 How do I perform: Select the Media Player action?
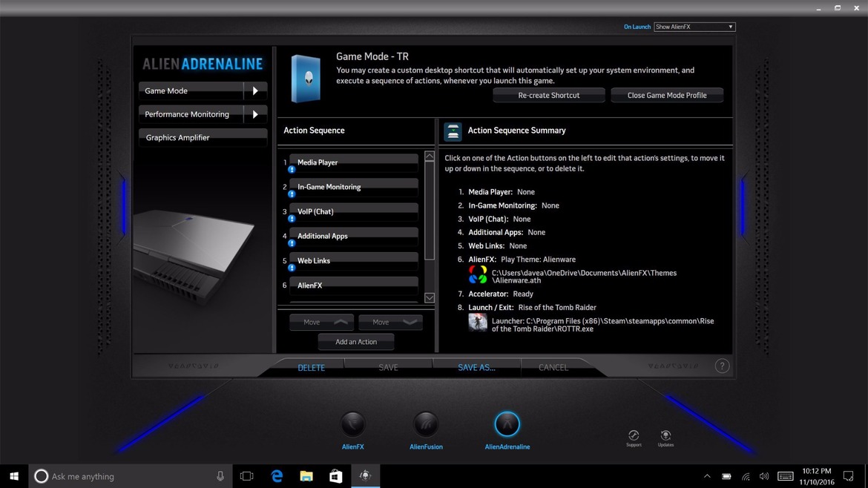354,162
